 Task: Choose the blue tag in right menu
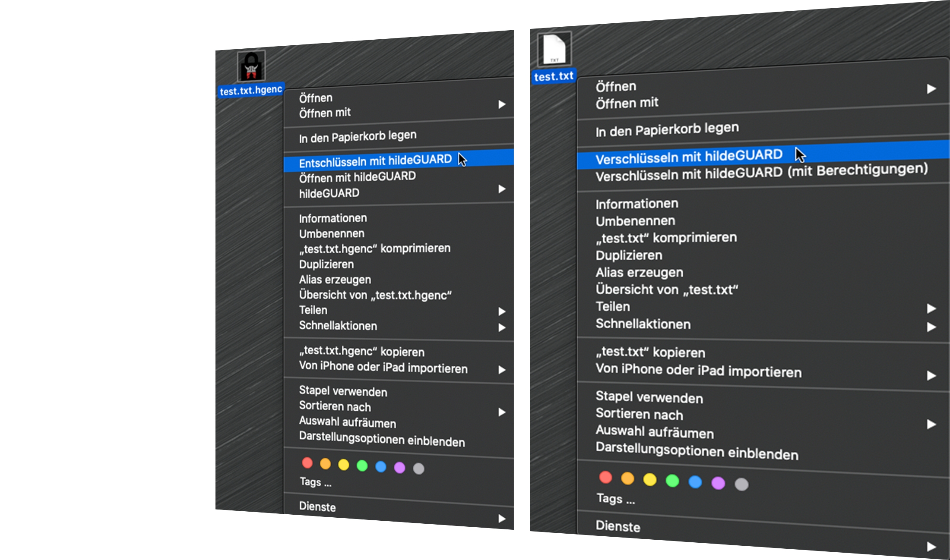pyautogui.click(x=695, y=481)
